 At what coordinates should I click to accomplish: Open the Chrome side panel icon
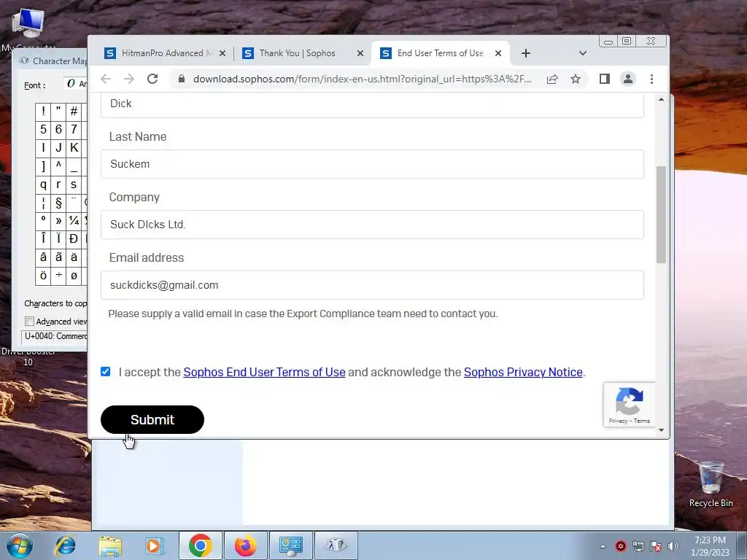click(x=605, y=79)
